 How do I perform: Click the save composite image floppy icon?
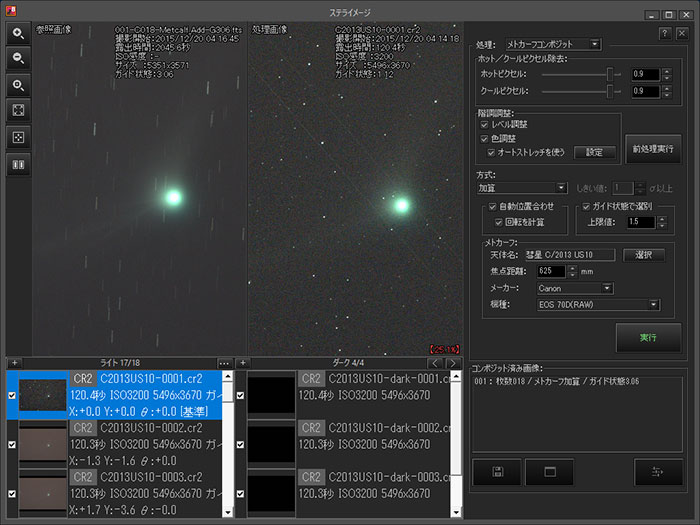495,473
